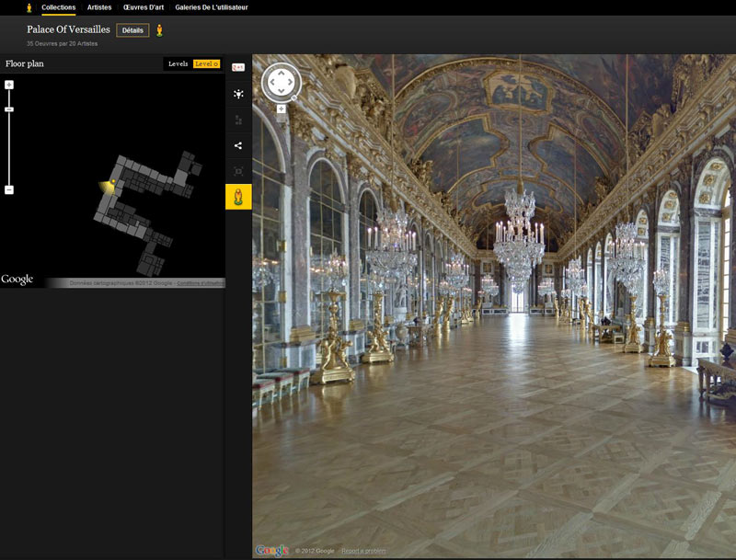736x560 pixels.
Task: Click the pegman icon next to Détails
Action: tap(159, 30)
